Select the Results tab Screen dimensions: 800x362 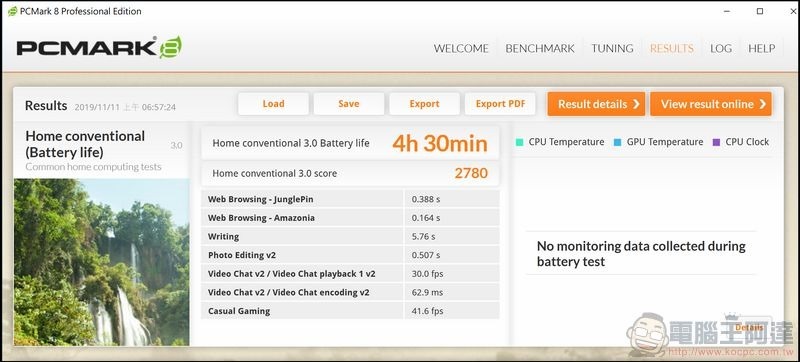tap(671, 48)
